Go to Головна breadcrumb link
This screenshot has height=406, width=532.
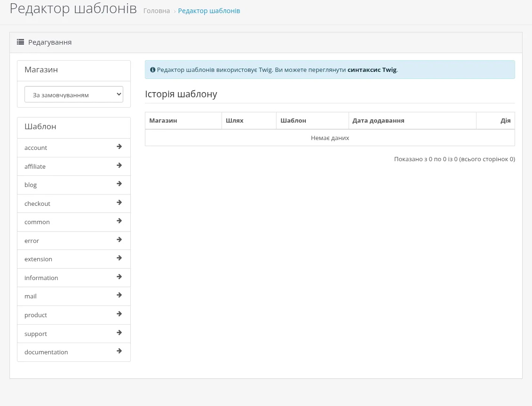tap(157, 11)
